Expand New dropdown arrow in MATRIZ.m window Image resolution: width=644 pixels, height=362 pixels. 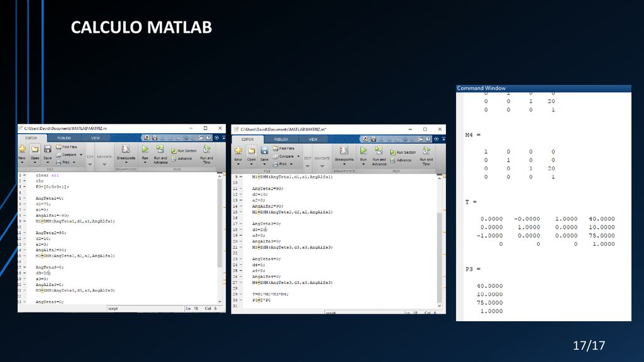pyautogui.click(x=22, y=163)
